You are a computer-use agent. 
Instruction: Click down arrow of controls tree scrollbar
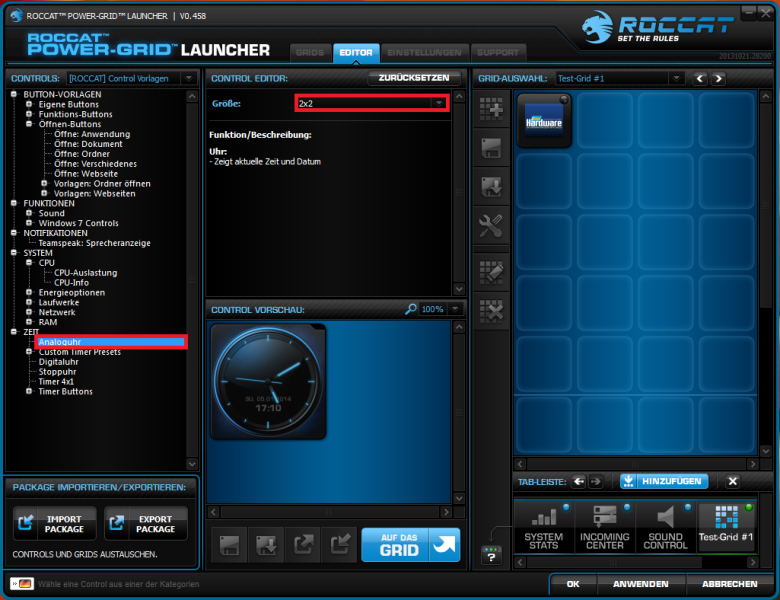(192, 464)
